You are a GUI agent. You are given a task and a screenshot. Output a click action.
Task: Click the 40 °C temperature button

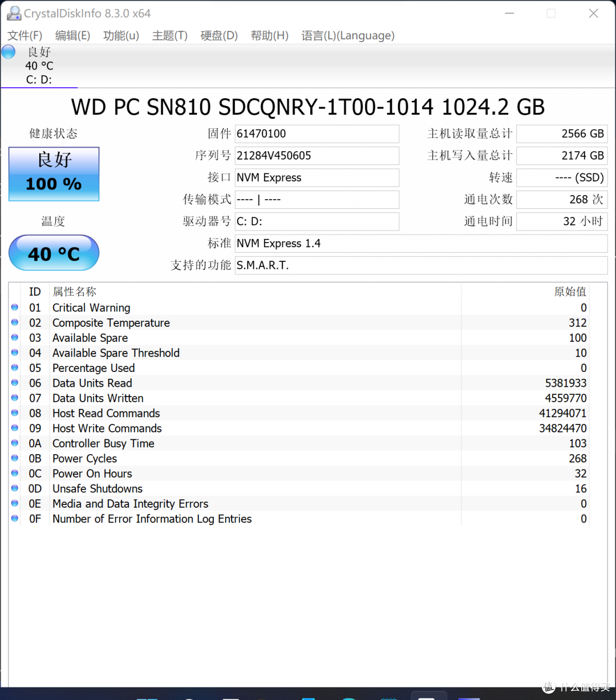point(54,253)
